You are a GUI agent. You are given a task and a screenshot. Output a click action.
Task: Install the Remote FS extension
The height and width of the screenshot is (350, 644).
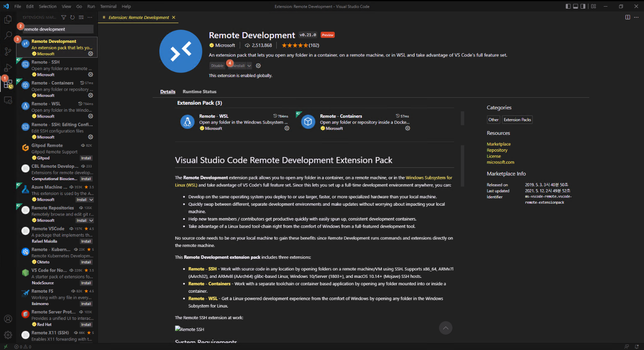[x=86, y=304]
